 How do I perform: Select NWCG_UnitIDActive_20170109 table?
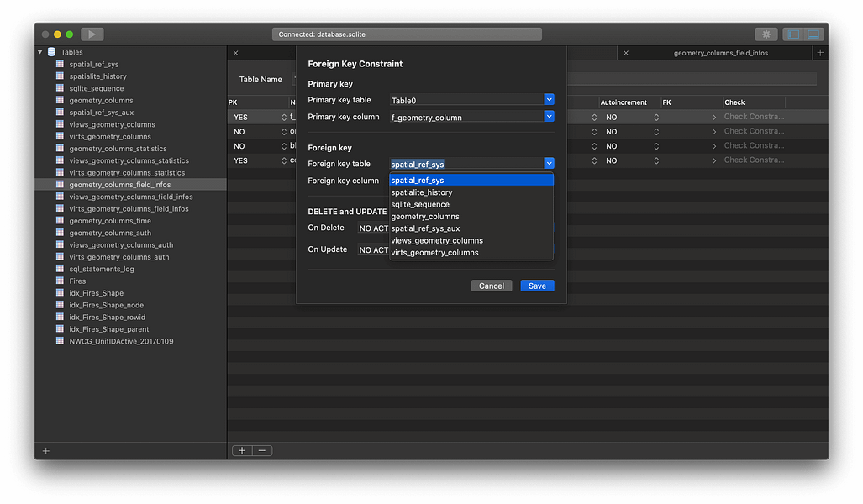click(x=121, y=342)
